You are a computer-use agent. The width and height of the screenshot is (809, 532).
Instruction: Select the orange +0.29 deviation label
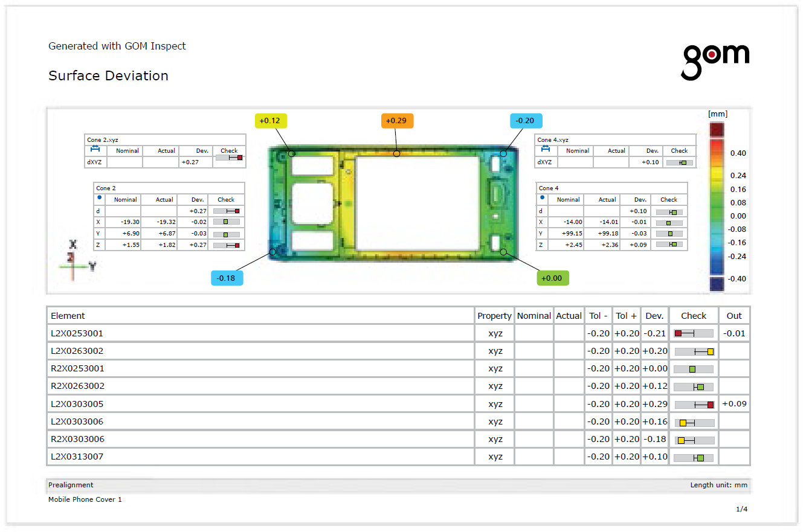(x=397, y=121)
